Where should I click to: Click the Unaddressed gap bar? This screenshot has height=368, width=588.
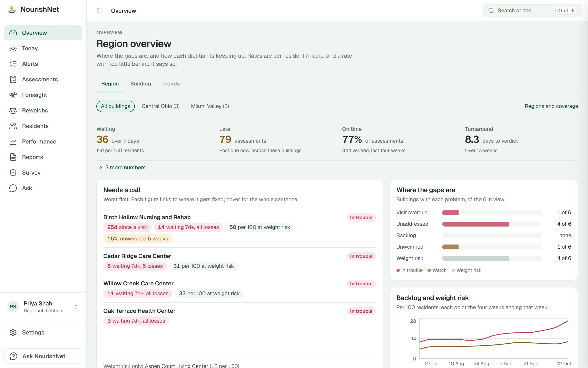[x=492, y=224]
